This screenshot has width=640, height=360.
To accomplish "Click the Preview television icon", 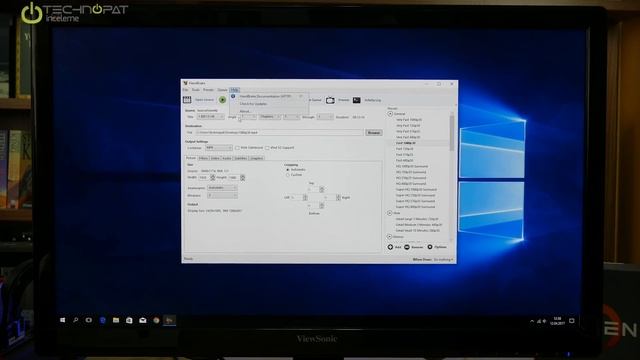I will click(x=330, y=100).
